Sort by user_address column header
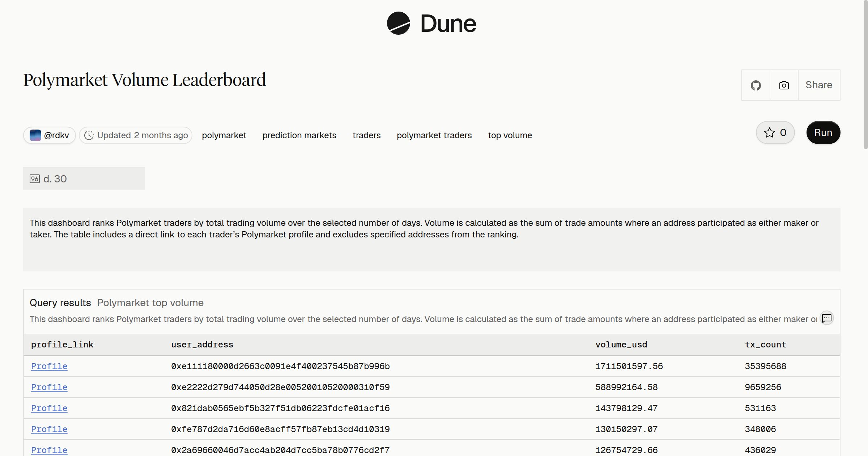 (202, 345)
